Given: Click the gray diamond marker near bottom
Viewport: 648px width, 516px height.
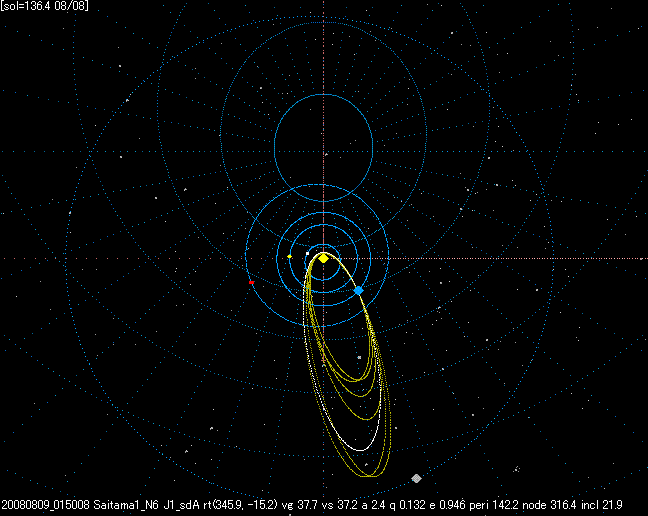Looking at the screenshot, I should coord(417,478).
